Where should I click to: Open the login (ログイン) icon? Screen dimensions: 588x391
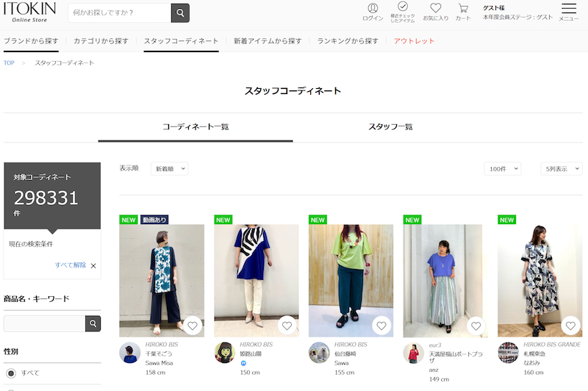tap(373, 12)
